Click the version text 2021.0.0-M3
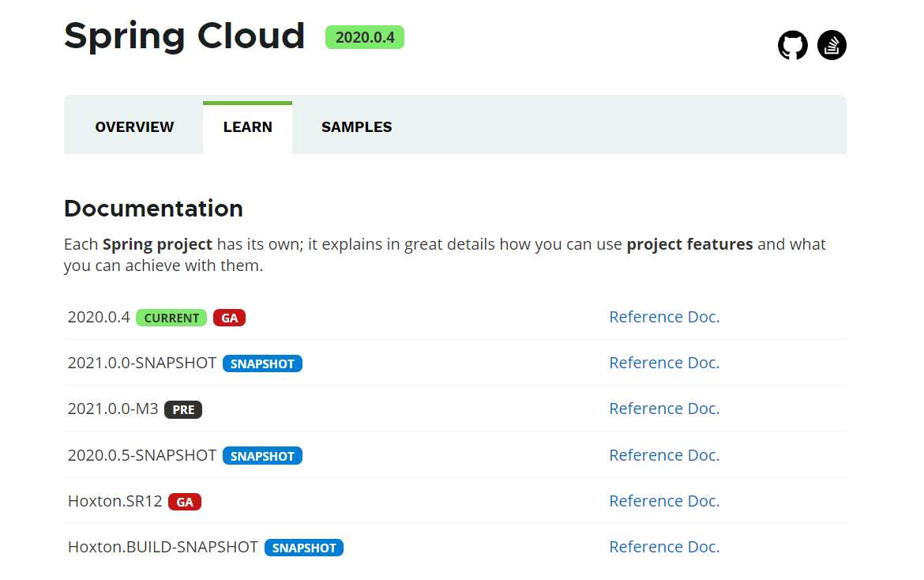Viewport: 924px width, 580px height. pos(113,409)
